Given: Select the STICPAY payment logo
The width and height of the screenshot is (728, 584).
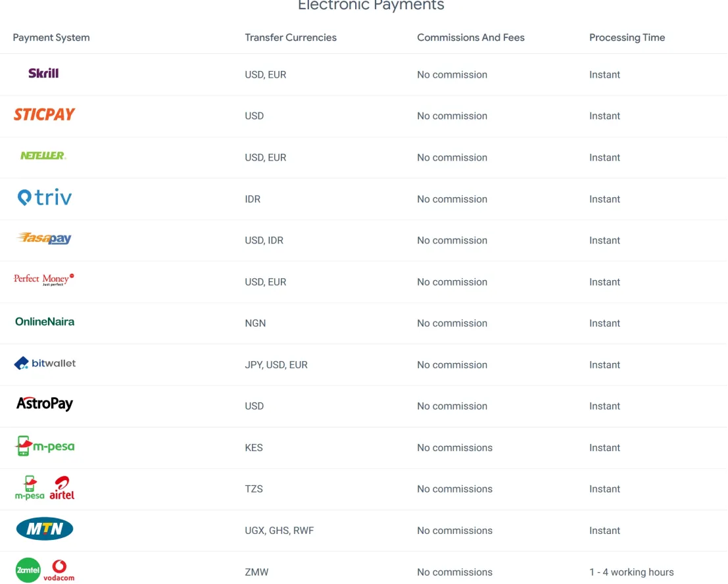Looking at the screenshot, I should tap(45, 114).
